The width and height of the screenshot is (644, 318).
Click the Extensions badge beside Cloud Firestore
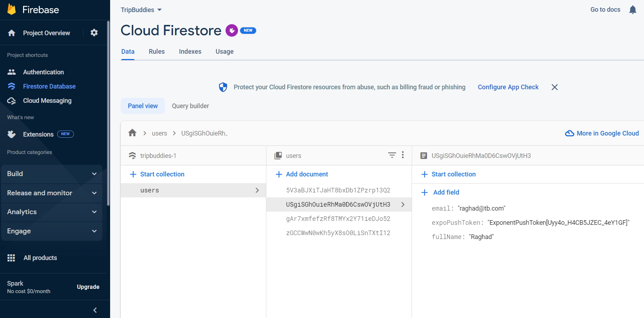pyautogui.click(x=232, y=31)
